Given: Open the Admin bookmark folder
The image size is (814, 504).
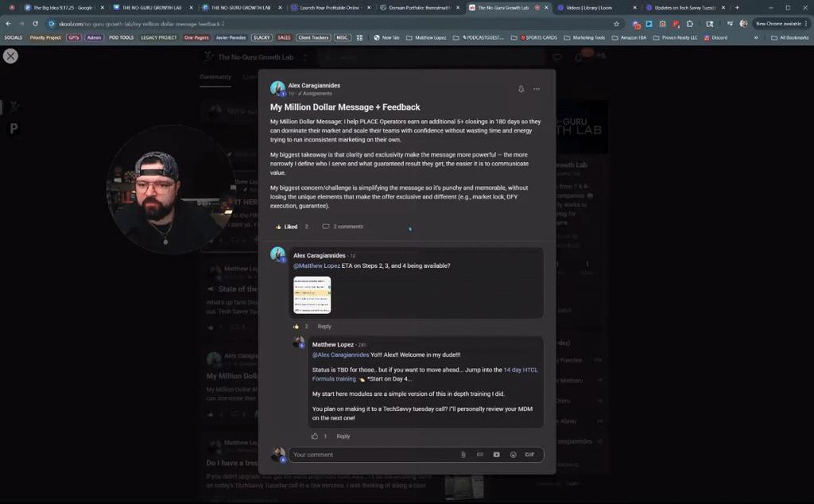Looking at the screenshot, I should (94, 38).
